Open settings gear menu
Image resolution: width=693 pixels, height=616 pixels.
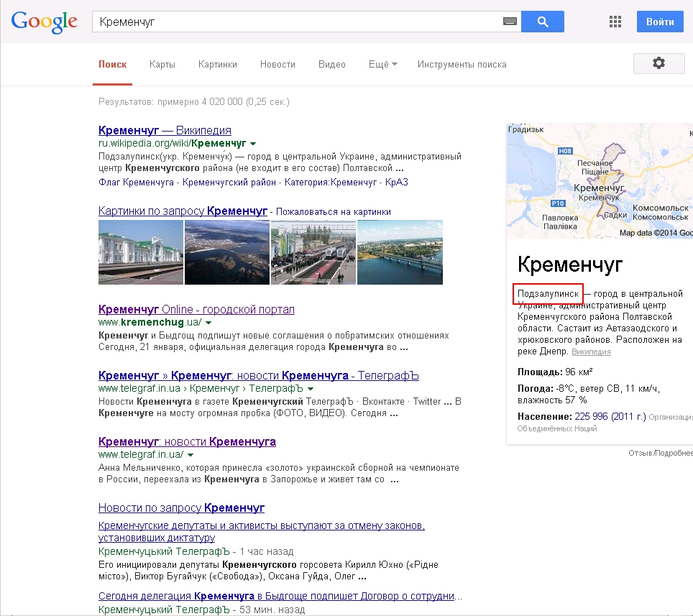pos(658,64)
